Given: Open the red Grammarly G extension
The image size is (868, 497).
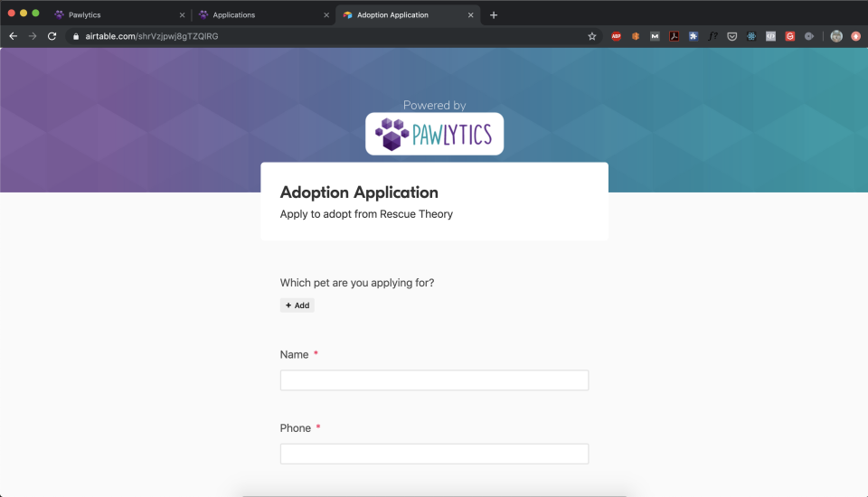Looking at the screenshot, I should click(x=790, y=36).
